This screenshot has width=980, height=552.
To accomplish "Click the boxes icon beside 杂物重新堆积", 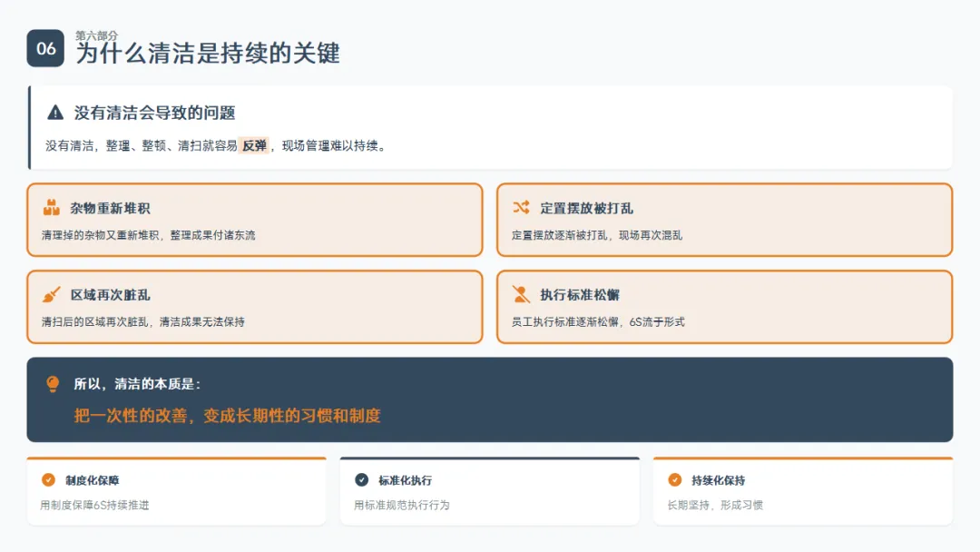I will pyautogui.click(x=52, y=208).
